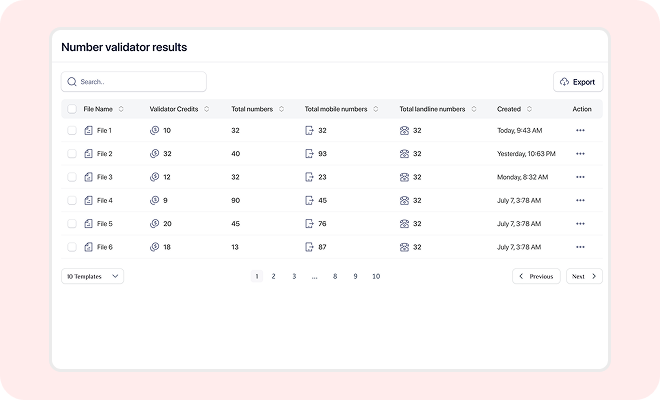Click 'Monday, 8:32 AM' created date
This screenshot has height=400, width=660.
pyautogui.click(x=522, y=177)
